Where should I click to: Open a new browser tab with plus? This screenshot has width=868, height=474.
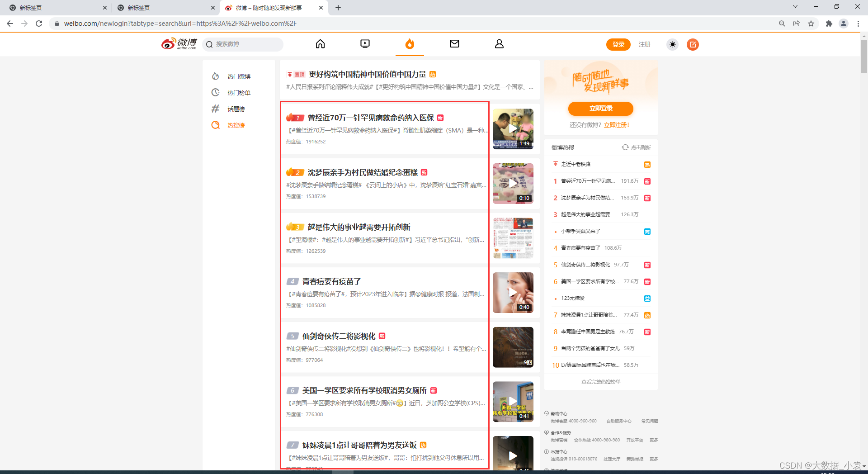coord(338,8)
